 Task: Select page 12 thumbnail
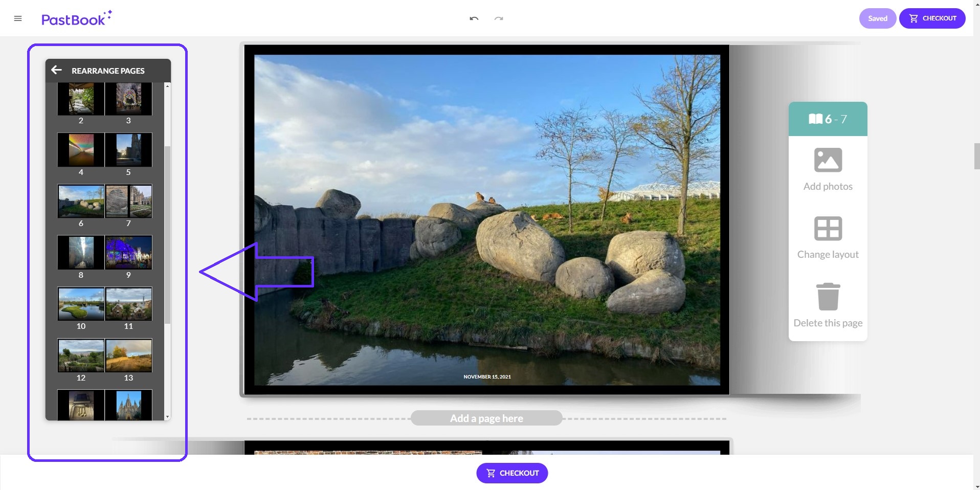click(81, 355)
